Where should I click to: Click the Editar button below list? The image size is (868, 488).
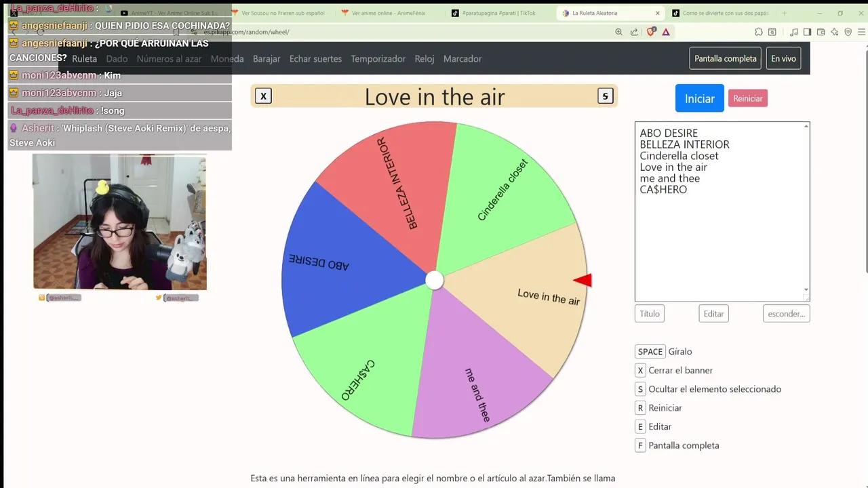click(713, 314)
